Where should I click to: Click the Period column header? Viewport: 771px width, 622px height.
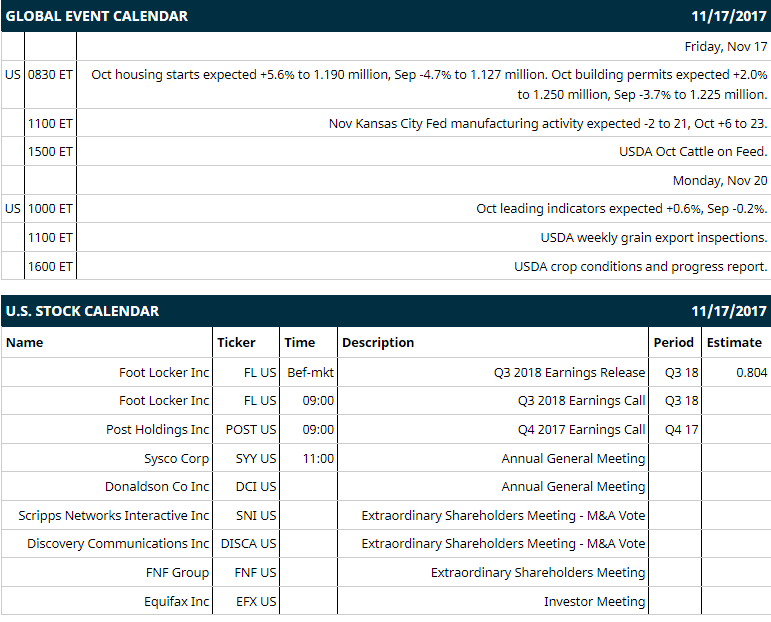point(673,343)
